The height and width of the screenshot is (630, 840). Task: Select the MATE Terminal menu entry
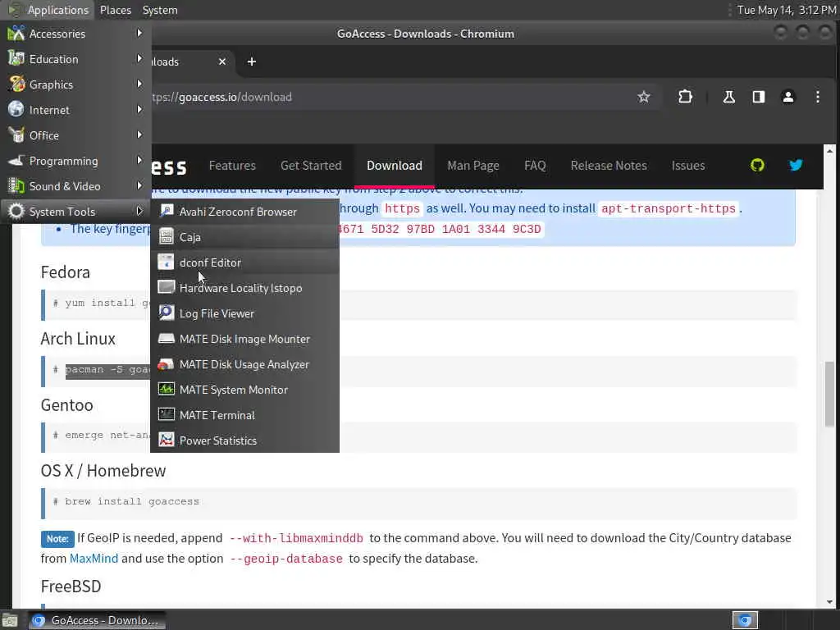[244, 415]
